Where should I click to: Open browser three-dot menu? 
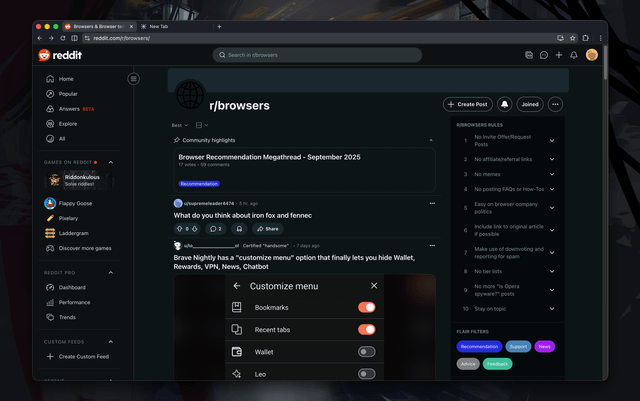point(600,38)
